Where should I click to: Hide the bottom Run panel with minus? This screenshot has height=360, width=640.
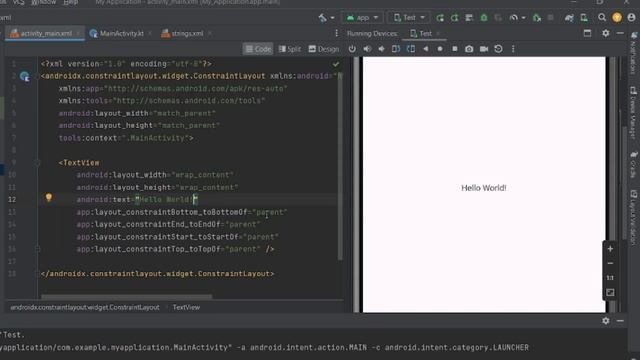(x=620, y=321)
